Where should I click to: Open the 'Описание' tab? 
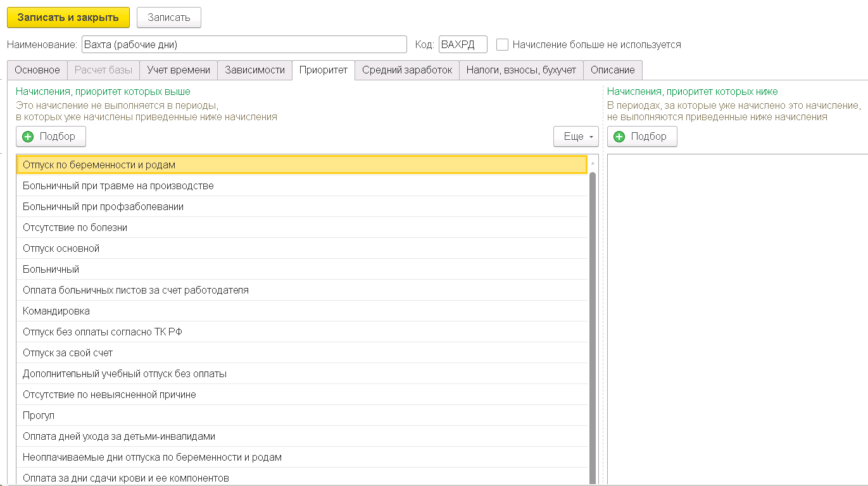click(613, 70)
